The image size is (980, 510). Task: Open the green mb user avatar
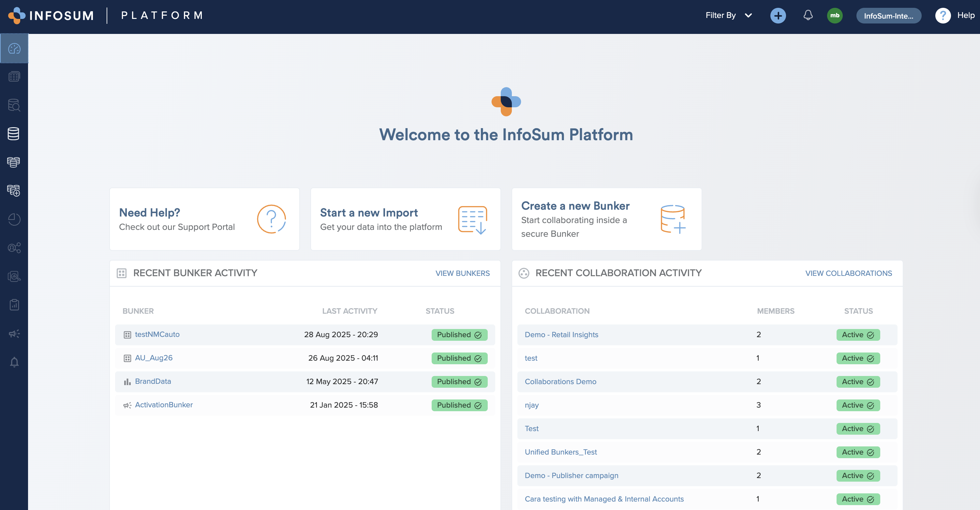point(835,16)
